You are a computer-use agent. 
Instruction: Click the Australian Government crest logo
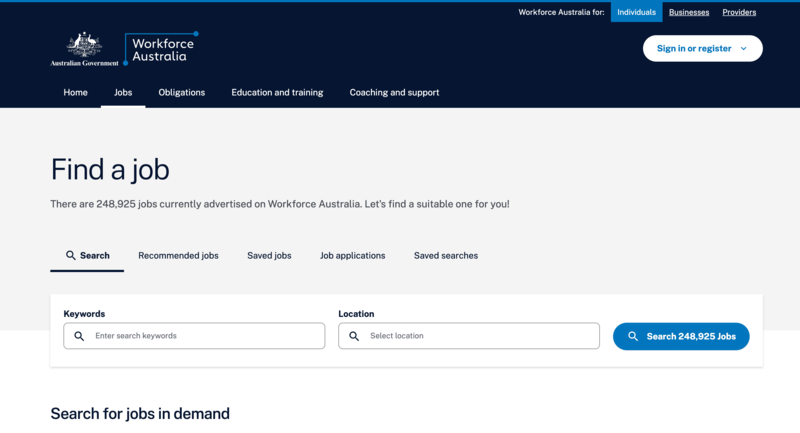[84, 49]
